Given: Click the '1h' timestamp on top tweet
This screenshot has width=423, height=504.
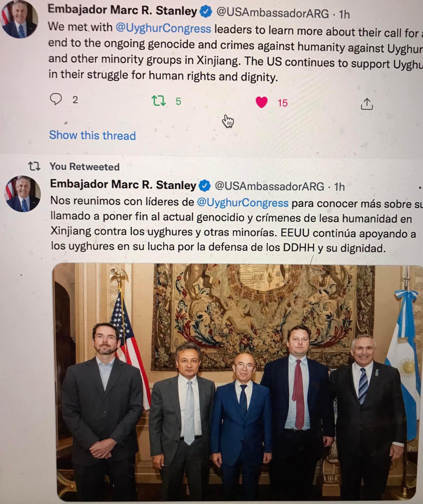Looking at the screenshot, I should tap(344, 15).
